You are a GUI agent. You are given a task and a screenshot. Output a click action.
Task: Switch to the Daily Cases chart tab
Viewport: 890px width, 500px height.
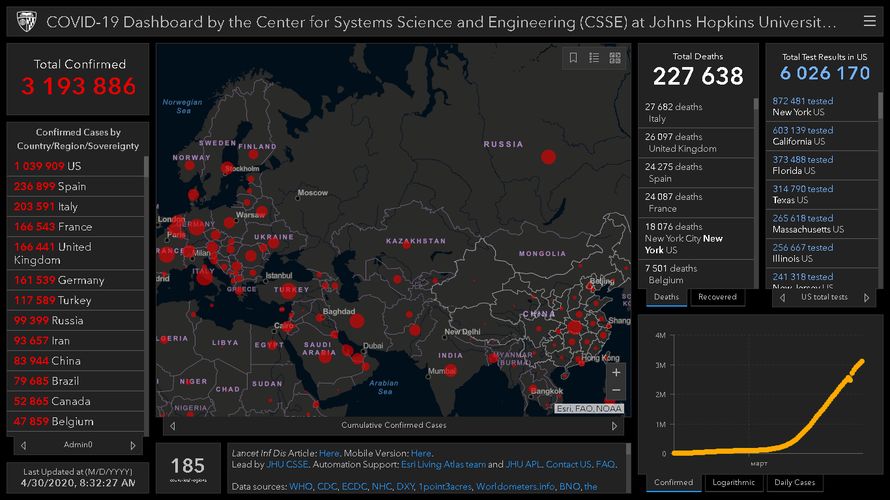(795, 482)
